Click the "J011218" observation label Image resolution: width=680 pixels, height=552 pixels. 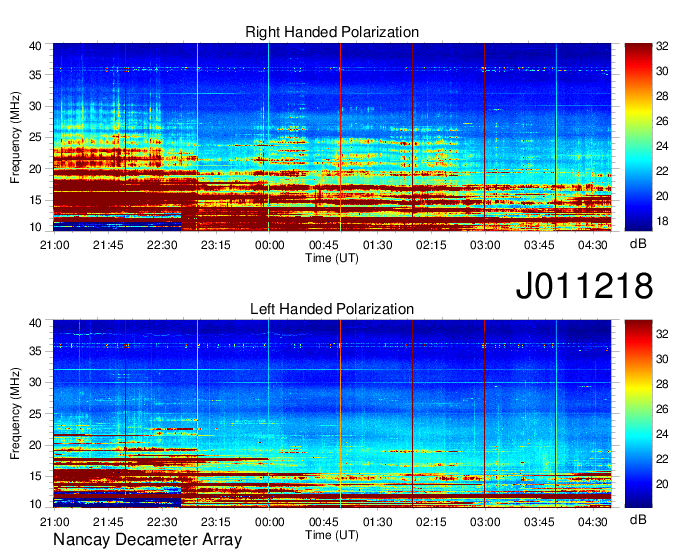point(584,286)
